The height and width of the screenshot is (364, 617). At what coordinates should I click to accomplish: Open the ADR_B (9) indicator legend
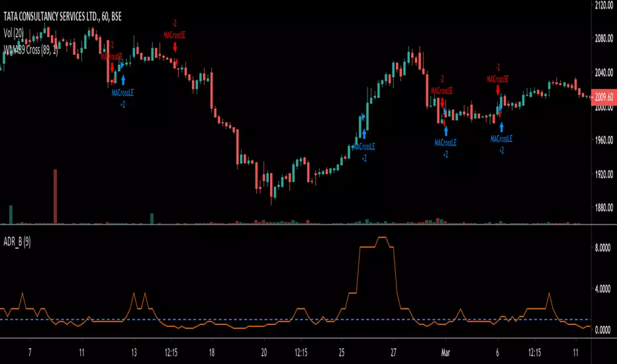tap(17, 242)
